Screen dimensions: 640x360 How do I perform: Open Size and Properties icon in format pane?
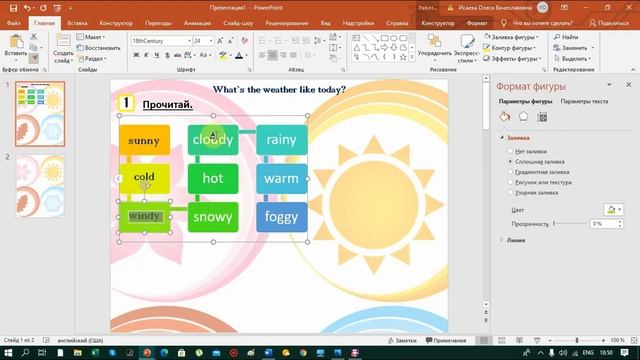(x=542, y=117)
